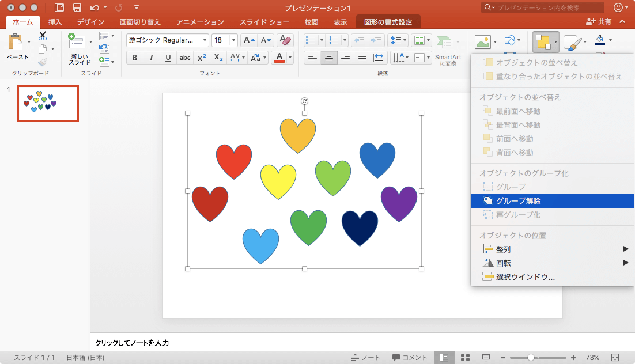This screenshot has width=635, height=364.
Task: Click the Clear Formatting eraser icon
Action: (285, 40)
